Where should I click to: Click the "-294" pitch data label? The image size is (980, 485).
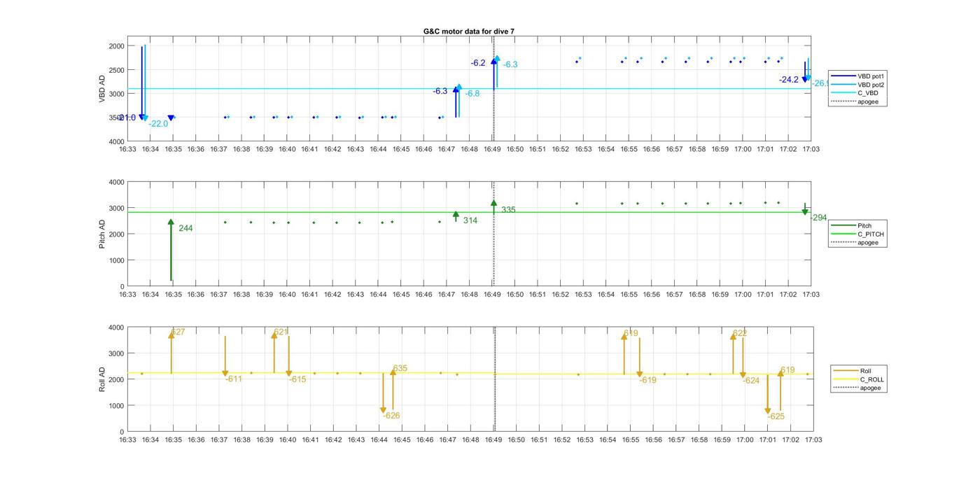point(818,218)
